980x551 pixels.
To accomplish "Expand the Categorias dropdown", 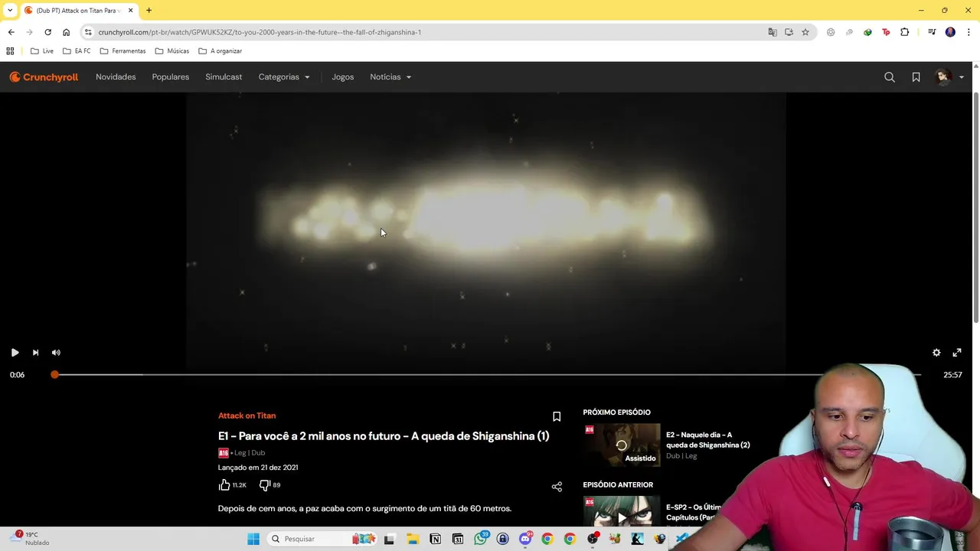I will point(284,77).
